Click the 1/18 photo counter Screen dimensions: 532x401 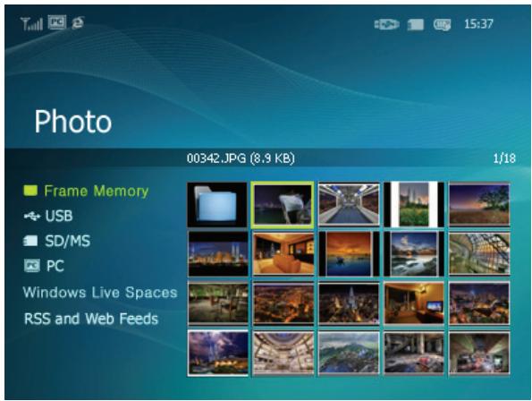point(504,158)
